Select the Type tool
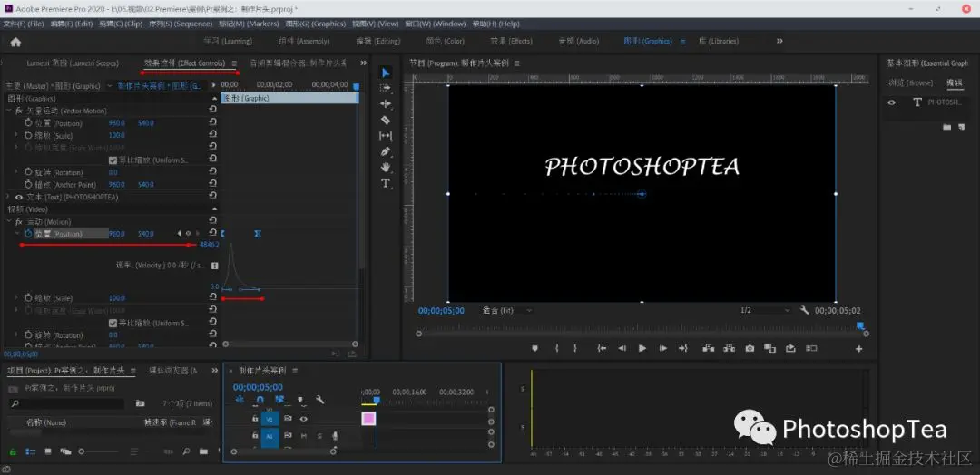The height and width of the screenshot is (475, 980). 385,183
